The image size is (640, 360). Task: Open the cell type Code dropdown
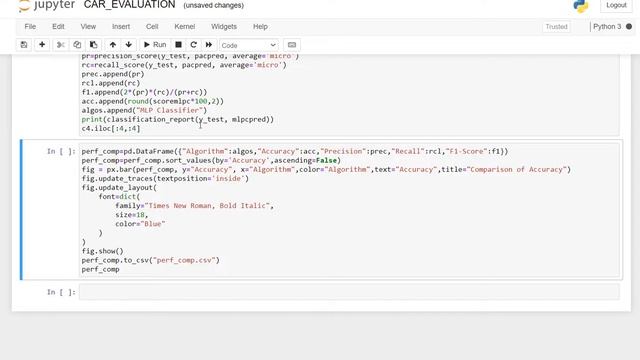point(249,45)
